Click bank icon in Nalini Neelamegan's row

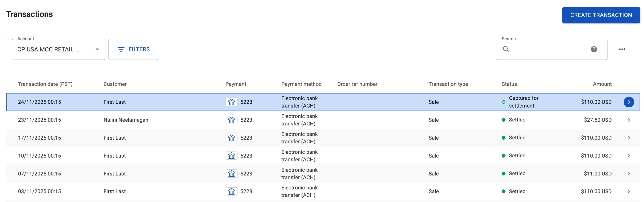(x=231, y=120)
